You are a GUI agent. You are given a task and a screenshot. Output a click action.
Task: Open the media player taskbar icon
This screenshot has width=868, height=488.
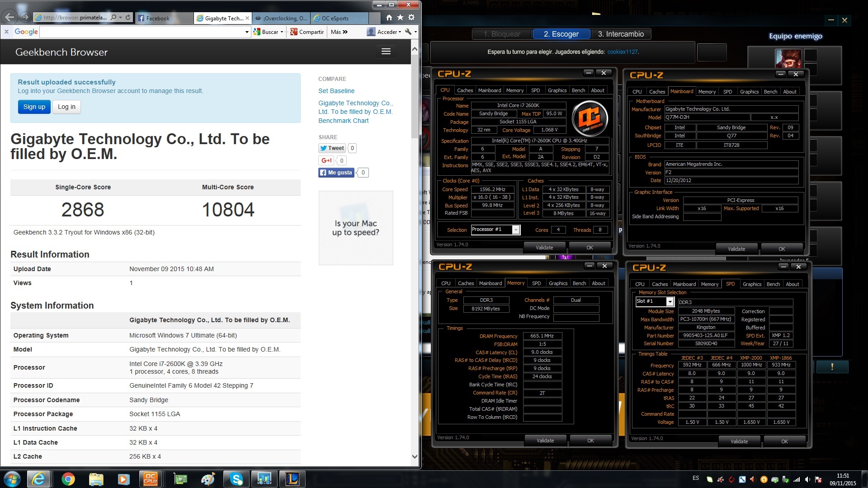123,479
